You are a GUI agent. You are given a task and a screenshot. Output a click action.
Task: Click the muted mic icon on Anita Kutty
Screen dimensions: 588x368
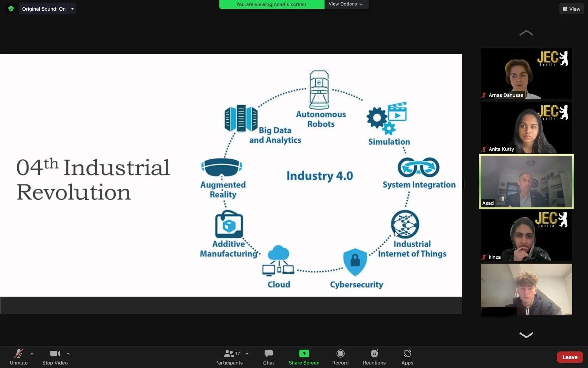pos(484,149)
